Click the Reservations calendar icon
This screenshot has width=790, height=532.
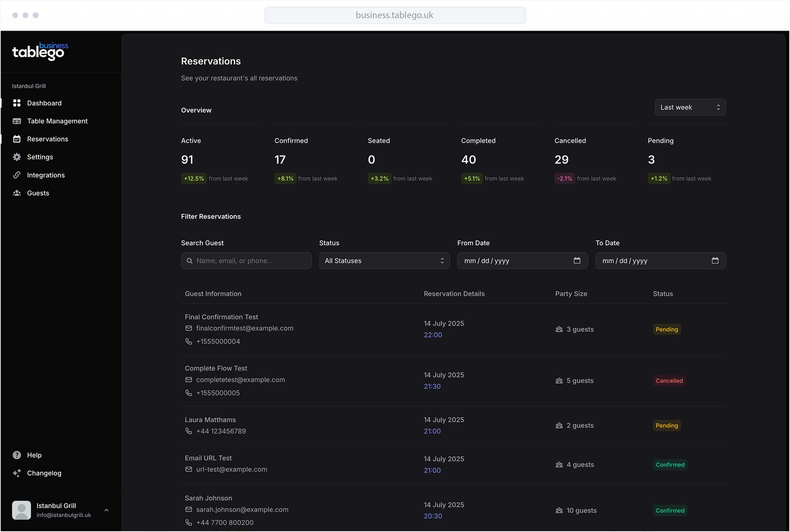[17, 139]
